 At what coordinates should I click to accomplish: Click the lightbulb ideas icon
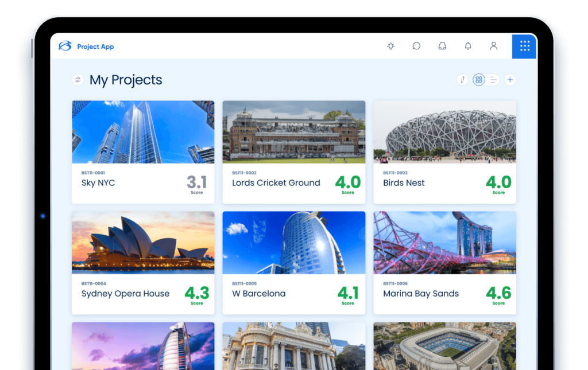(x=391, y=46)
